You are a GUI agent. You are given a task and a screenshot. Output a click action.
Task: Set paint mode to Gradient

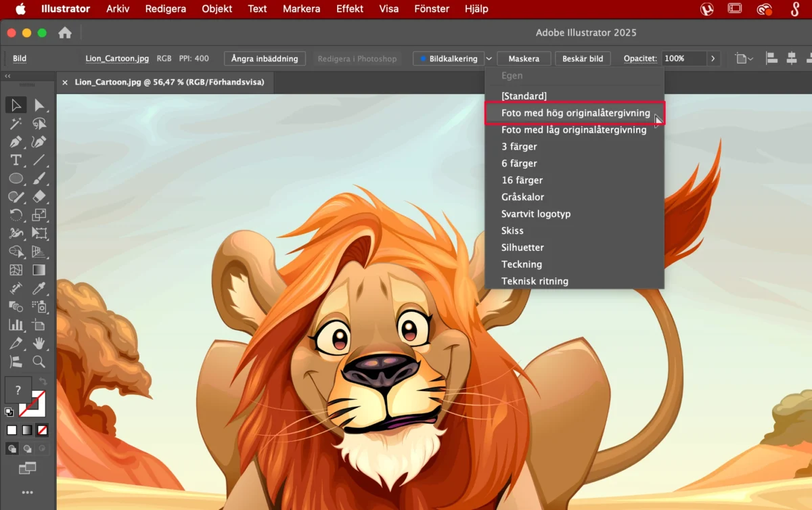pos(27,430)
